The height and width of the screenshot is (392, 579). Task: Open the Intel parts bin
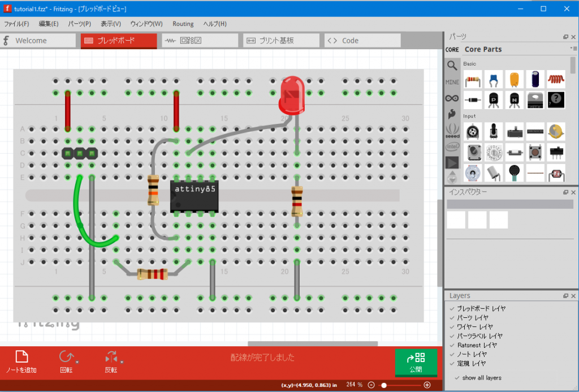pos(452,147)
